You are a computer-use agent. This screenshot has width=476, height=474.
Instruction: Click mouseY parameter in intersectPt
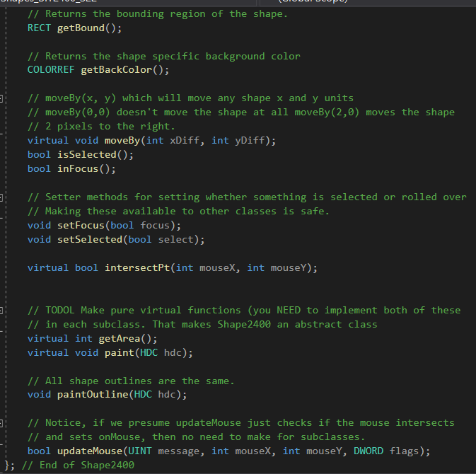click(x=289, y=268)
